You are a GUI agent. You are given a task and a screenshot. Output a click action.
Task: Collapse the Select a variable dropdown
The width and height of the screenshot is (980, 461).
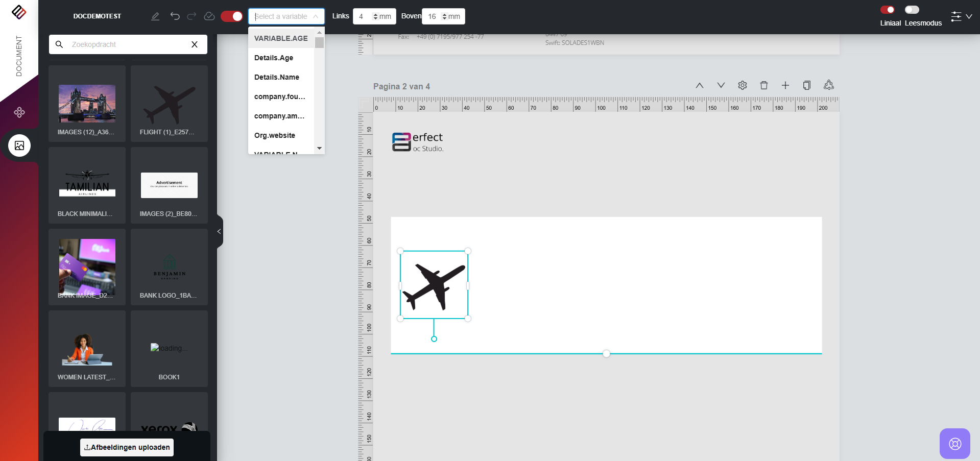[316, 16]
